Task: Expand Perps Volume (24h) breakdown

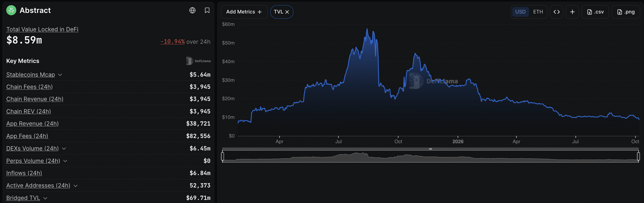Action: [x=65, y=161]
